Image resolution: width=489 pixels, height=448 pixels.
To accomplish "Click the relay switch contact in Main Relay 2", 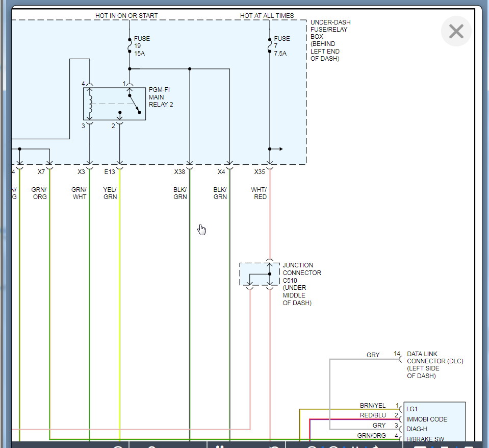I will [x=134, y=104].
